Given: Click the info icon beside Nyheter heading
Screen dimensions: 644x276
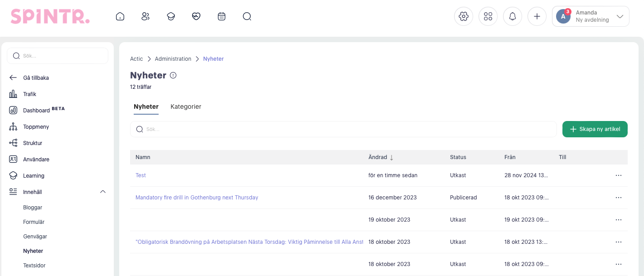Looking at the screenshot, I should pyautogui.click(x=173, y=75).
